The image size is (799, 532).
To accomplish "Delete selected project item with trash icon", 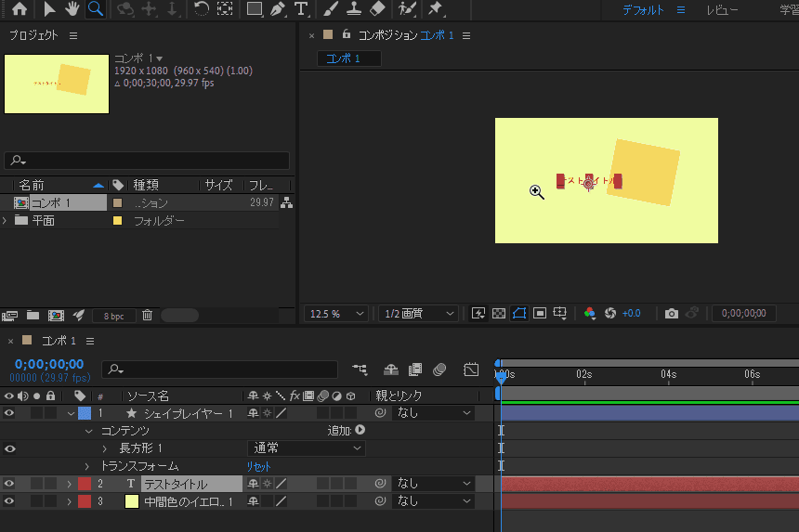I will 148,315.
